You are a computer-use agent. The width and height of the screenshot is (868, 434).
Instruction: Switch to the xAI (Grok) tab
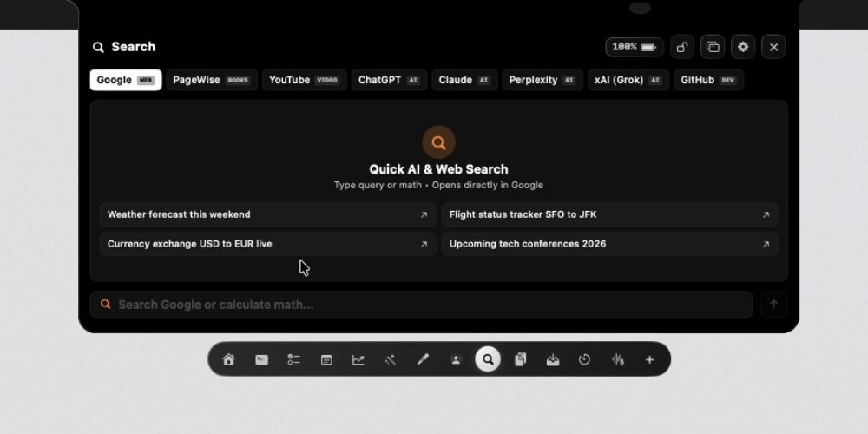tap(628, 80)
